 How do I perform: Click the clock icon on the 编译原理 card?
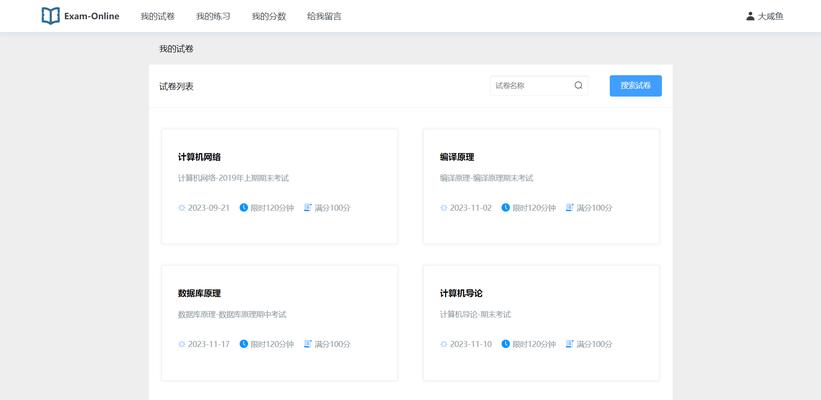(505, 207)
